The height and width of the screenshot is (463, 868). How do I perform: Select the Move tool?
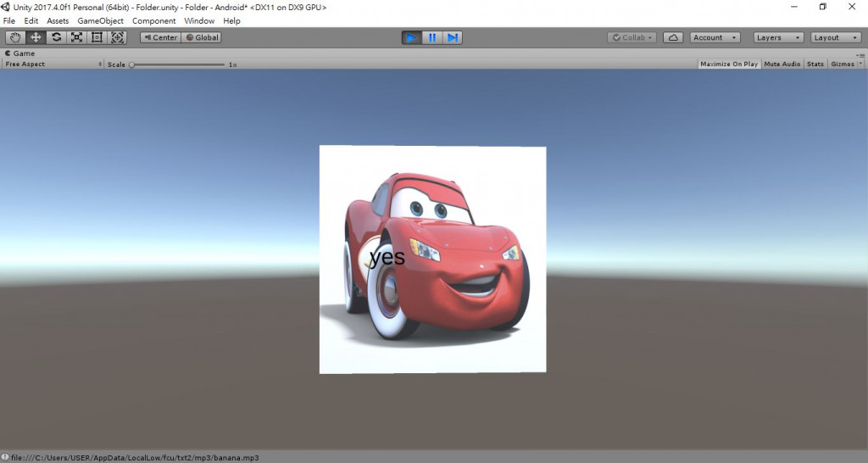coord(36,37)
